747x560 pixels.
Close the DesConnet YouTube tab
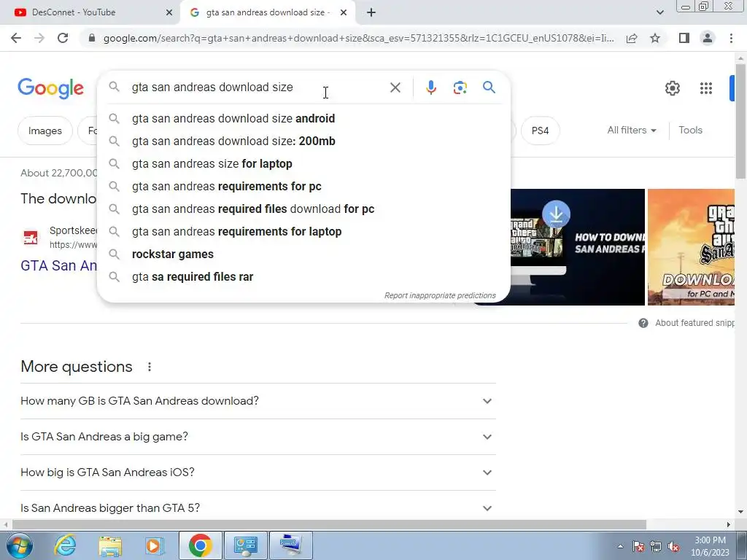pyautogui.click(x=169, y=12)
